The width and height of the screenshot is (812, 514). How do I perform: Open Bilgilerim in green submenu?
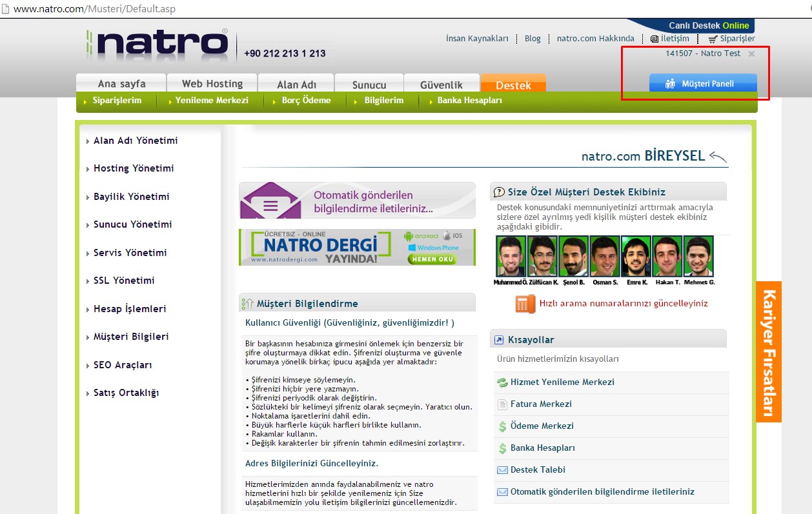(x=384, y=101)
